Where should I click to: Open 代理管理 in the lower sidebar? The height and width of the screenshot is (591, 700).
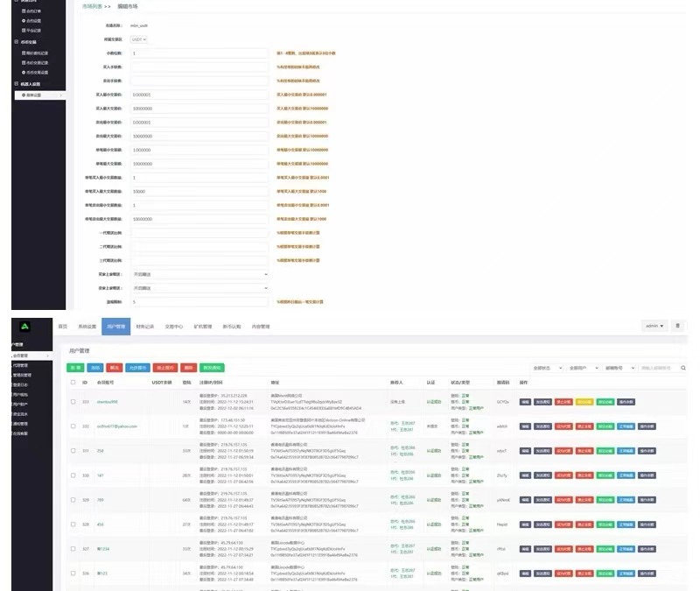pos(20,365)
